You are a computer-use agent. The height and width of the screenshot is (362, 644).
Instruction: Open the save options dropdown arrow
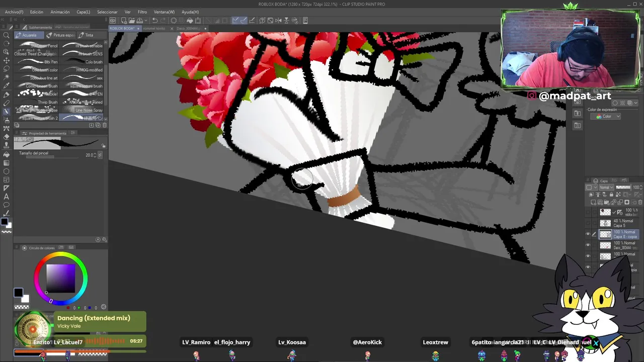click(x=146, y=21)
